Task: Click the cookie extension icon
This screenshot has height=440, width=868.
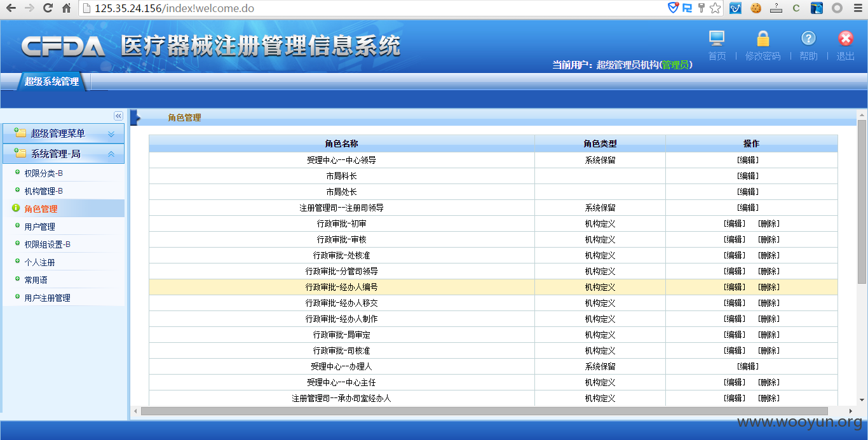Action: click(x=756, y=8)
